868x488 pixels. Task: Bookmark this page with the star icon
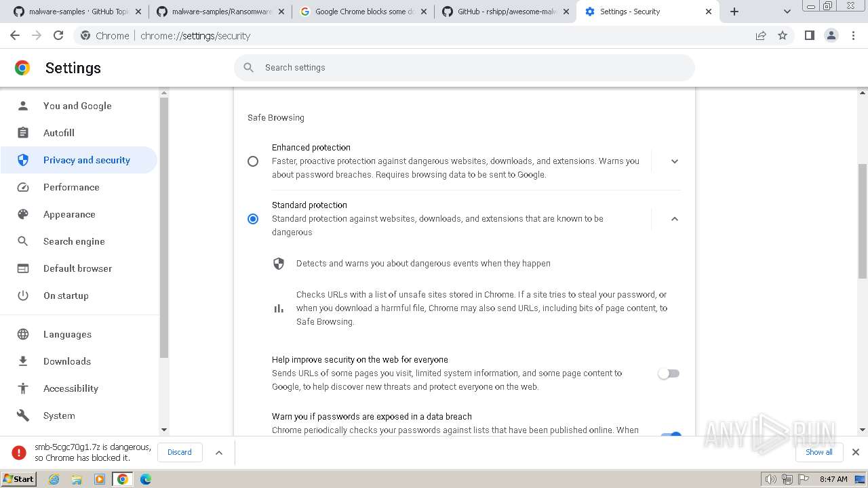click(x=783, y=36)
